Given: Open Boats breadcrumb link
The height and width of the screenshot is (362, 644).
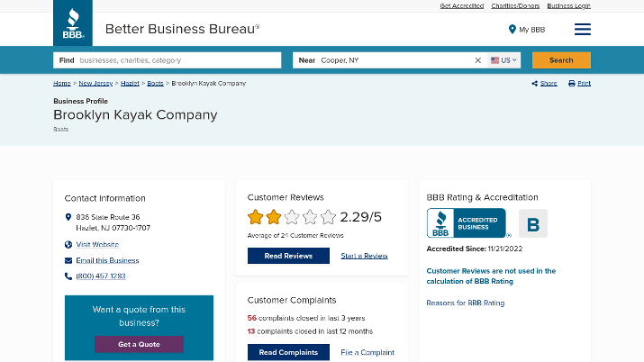Looking at the screenshot, I should (x=155, y=84).
